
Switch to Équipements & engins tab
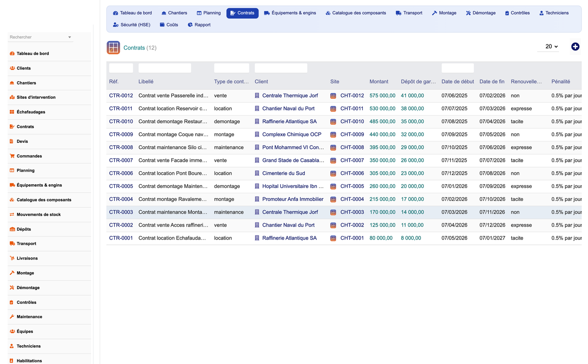[290, 13]
